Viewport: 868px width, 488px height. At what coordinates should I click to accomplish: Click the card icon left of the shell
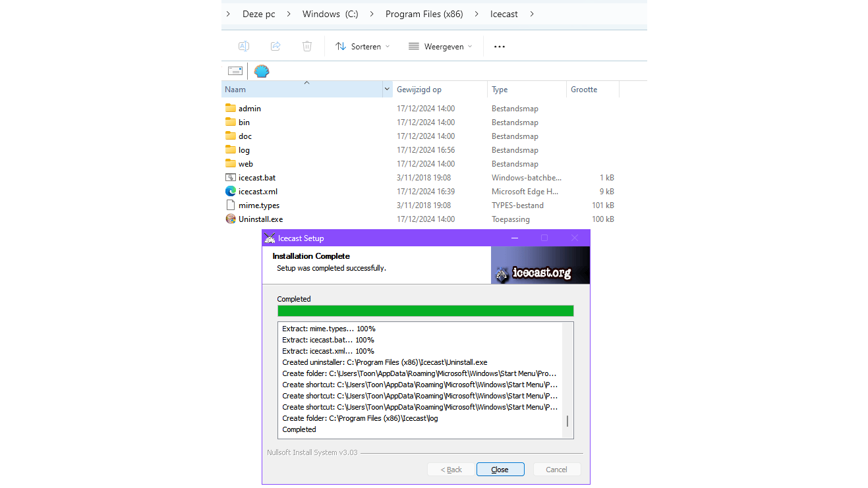pyautogui.click(x=235, y=71)
